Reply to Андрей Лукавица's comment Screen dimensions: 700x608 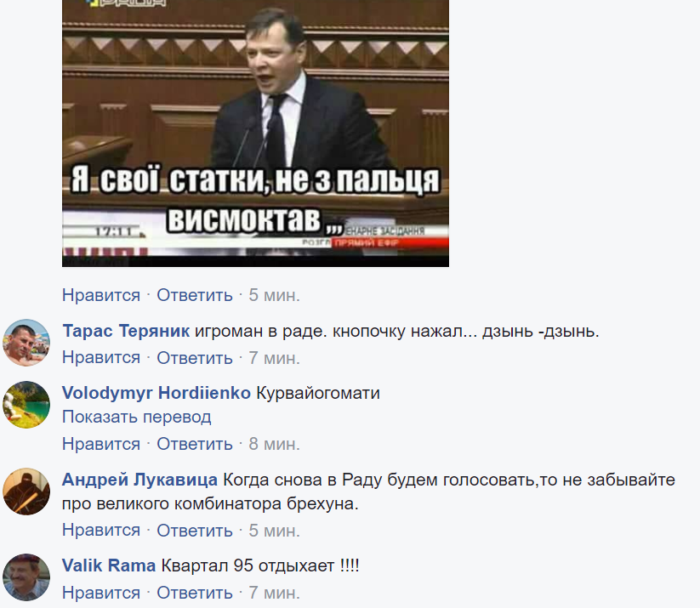click(195, 531)
